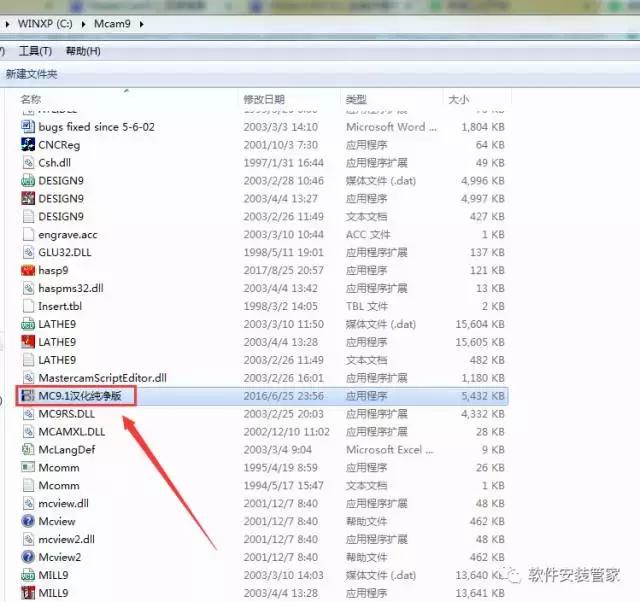
Task: Click the MCAMXL.DLL file icon
Action: (x=28, y=432)
